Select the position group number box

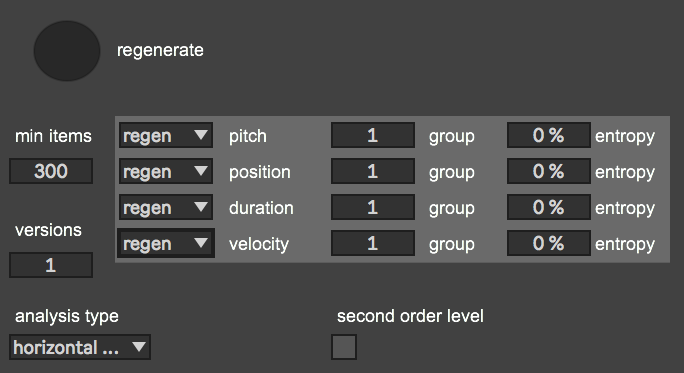pos(373,171)
